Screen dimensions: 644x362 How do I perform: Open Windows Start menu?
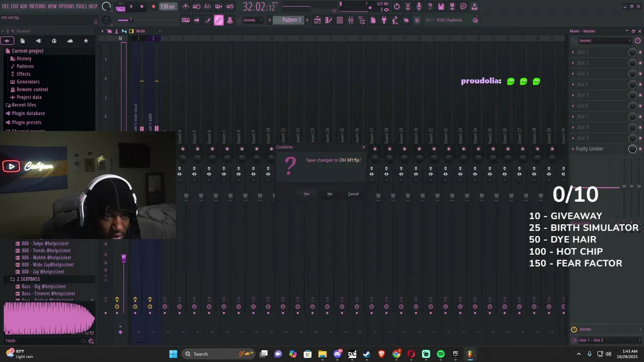[173, 354]
